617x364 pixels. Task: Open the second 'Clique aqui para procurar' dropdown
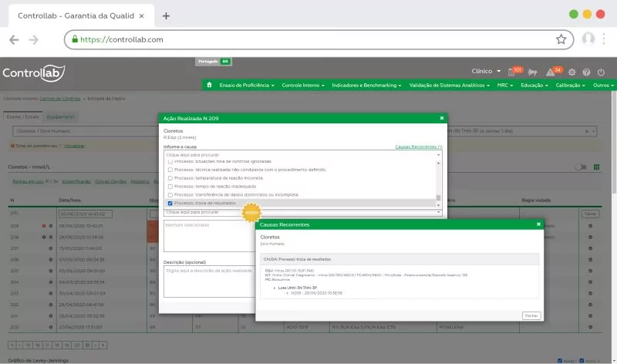click(302, 212)
